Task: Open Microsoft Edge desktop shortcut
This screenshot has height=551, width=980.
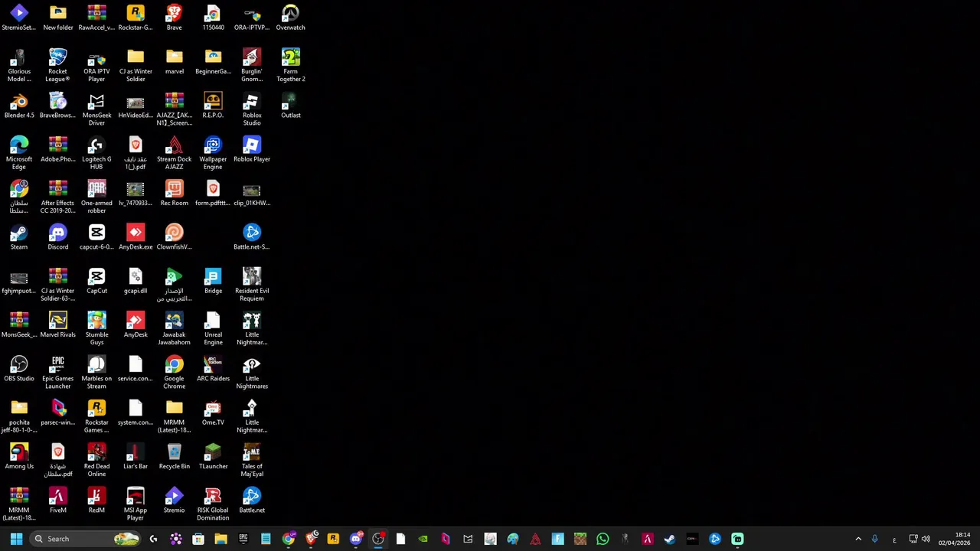Action: (19, 153)
